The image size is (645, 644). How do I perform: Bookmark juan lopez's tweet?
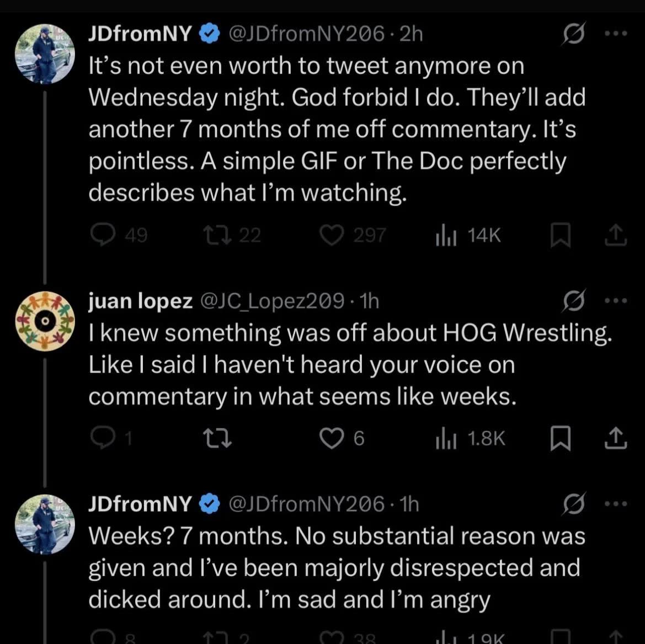(560, 438)
